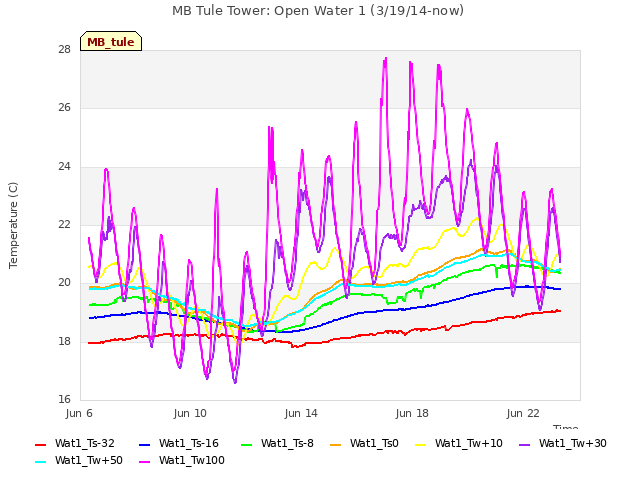The height and width of the screenshot is (480, 640).
Task: Select the Wat1_Tw+50 legend label
Action: [89, 461]
